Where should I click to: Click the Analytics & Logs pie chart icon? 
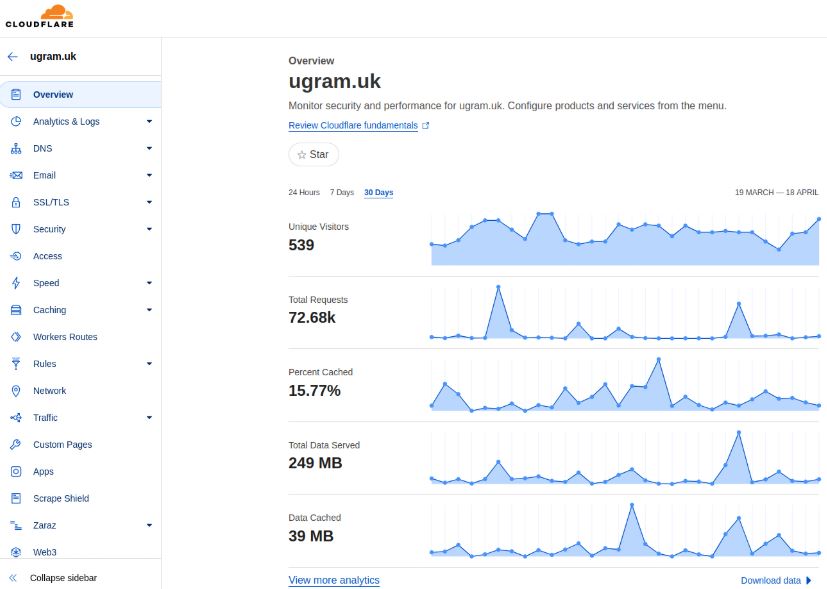tap(16, 121)
